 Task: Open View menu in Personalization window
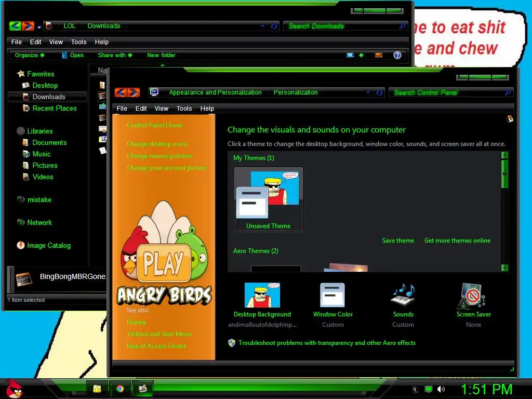(161, 109)
